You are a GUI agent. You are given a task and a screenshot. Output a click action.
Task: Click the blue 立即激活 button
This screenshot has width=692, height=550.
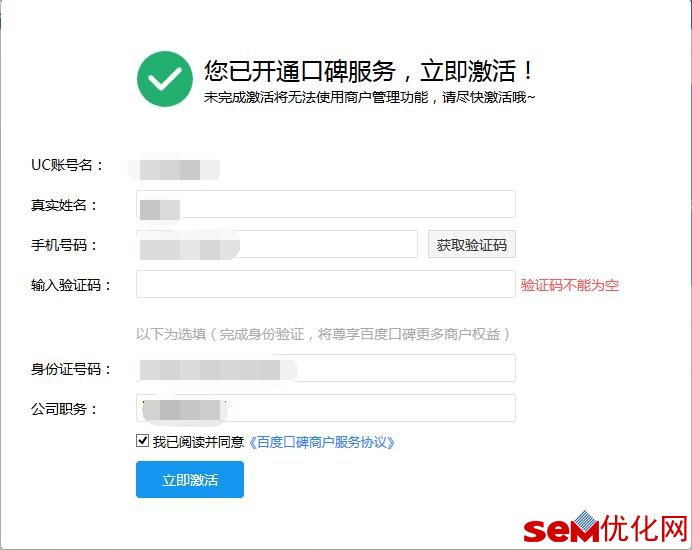pos(190,479)
